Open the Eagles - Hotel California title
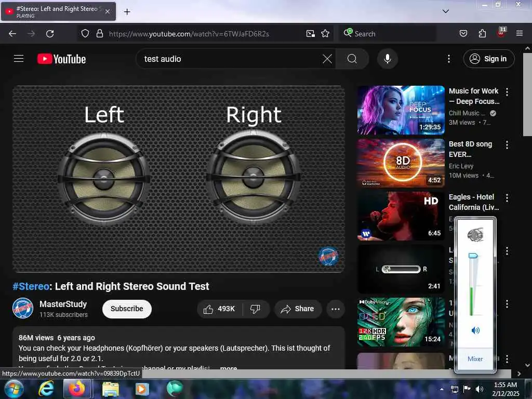The height and width of the screenshot is (399, 532). coord(474,202)
